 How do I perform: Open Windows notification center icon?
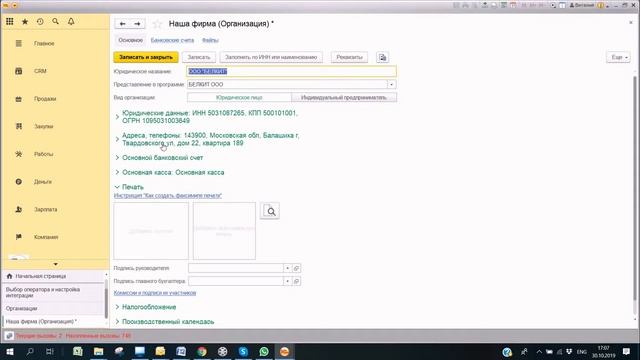tap(627, 351)
